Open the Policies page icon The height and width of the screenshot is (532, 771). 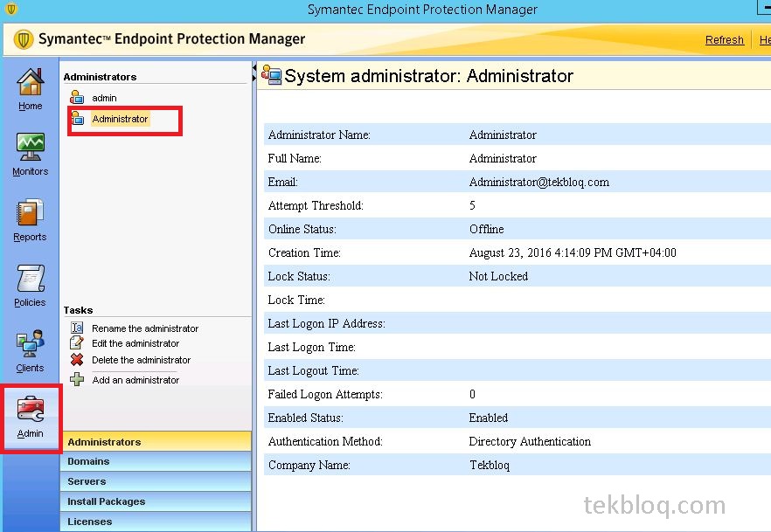point(31,278)
